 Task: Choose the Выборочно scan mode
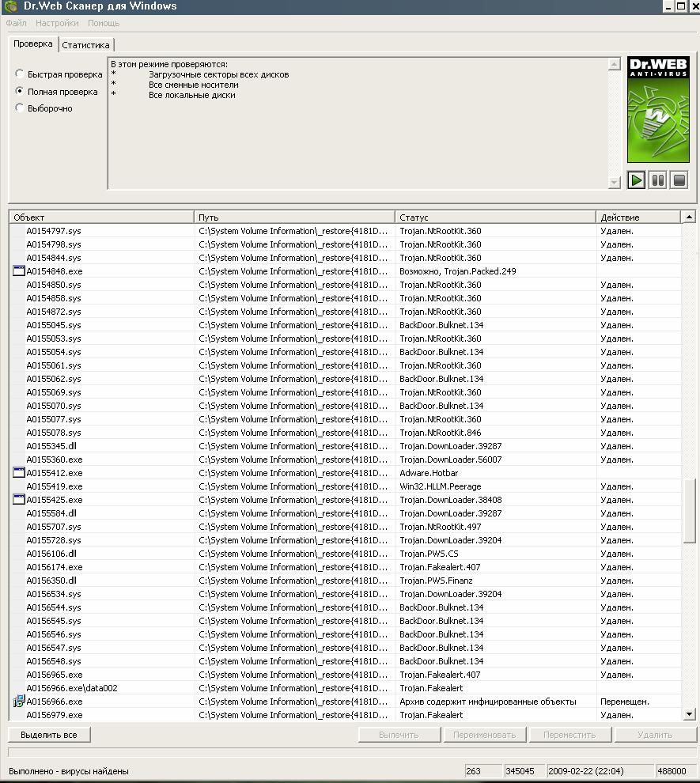tap(20, 108)
